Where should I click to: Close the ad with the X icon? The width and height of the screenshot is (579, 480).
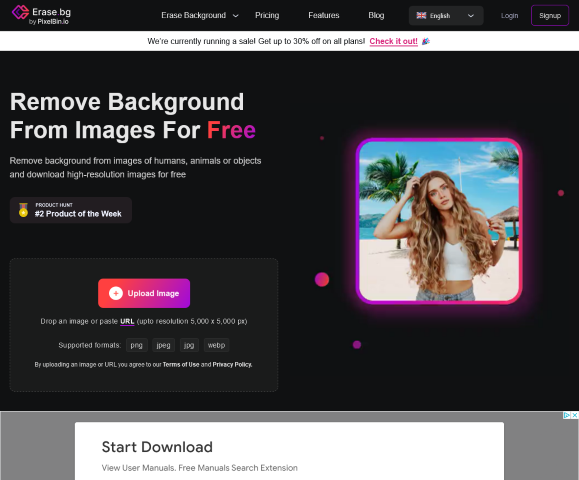pos(575,415)
